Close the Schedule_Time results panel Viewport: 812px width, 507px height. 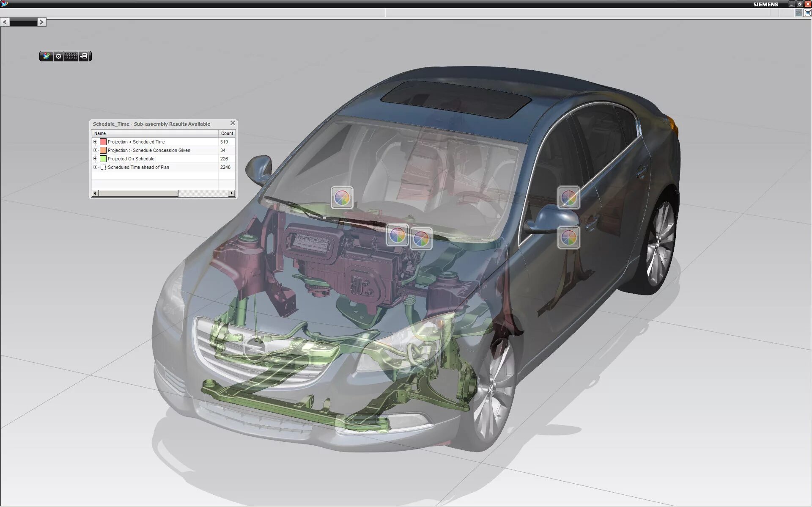[x=233, y=123]
